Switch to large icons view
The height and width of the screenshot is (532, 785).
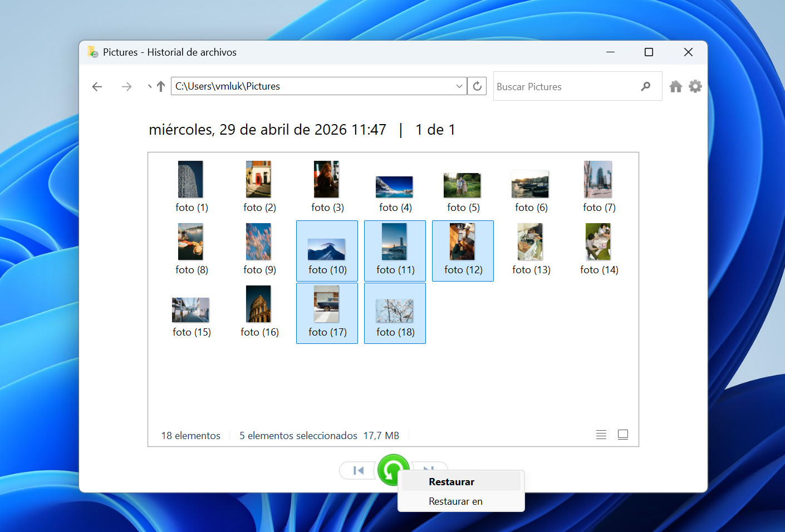click(x=623, y=435)
